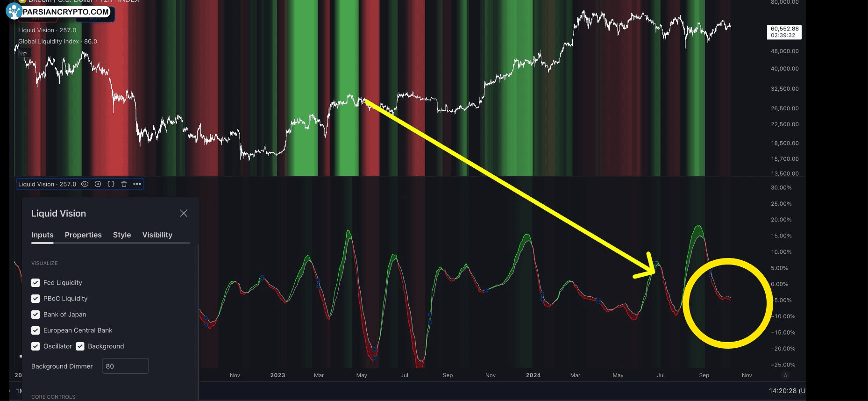The width and height of the screenshot is (868, 401).
Task: Open the Liquid Vision more options menu
Action: (137, 184)
